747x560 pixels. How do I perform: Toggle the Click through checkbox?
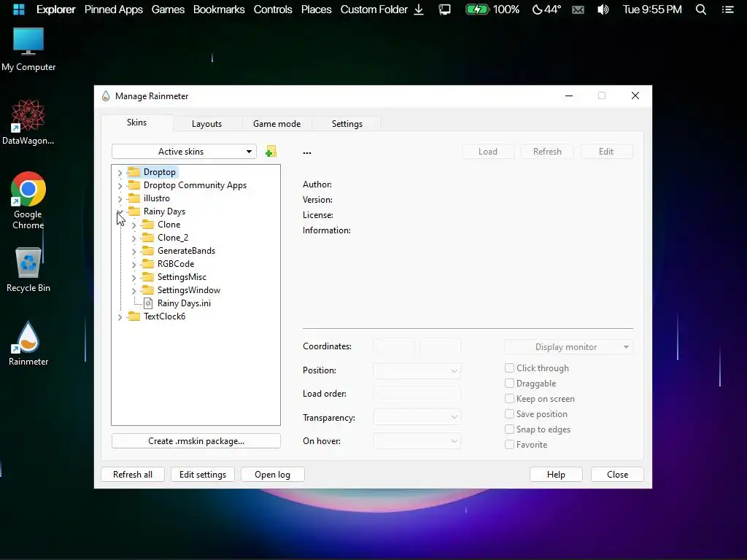(509, 368)
